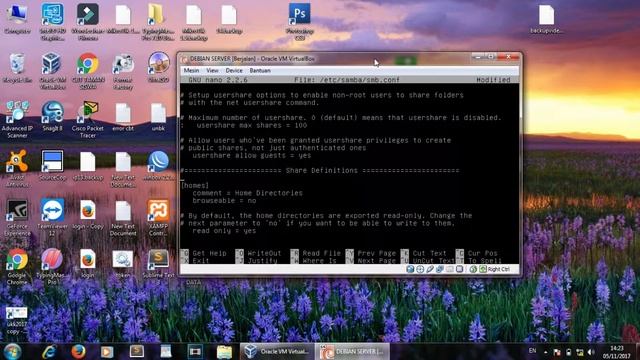The width and height of the screenshot is (640, 360).
Task: Select the login Firefox HTML file
Action: (87, 263)
